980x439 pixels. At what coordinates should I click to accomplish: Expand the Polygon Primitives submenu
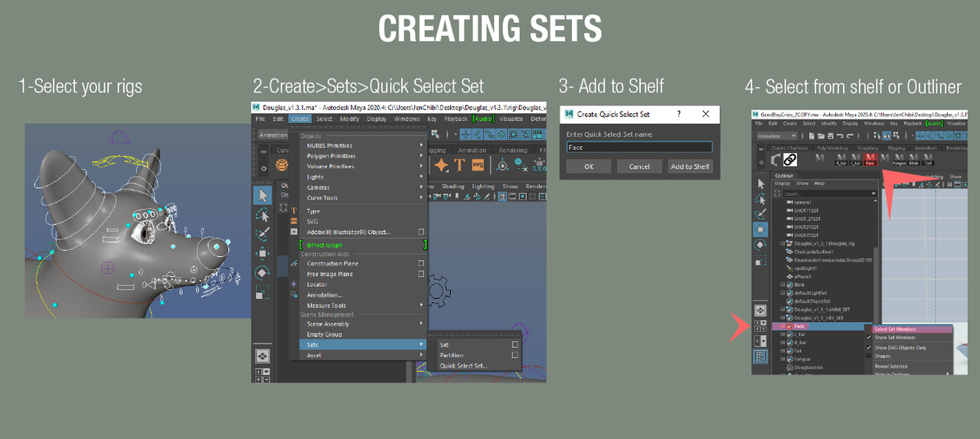coord(363,156)
